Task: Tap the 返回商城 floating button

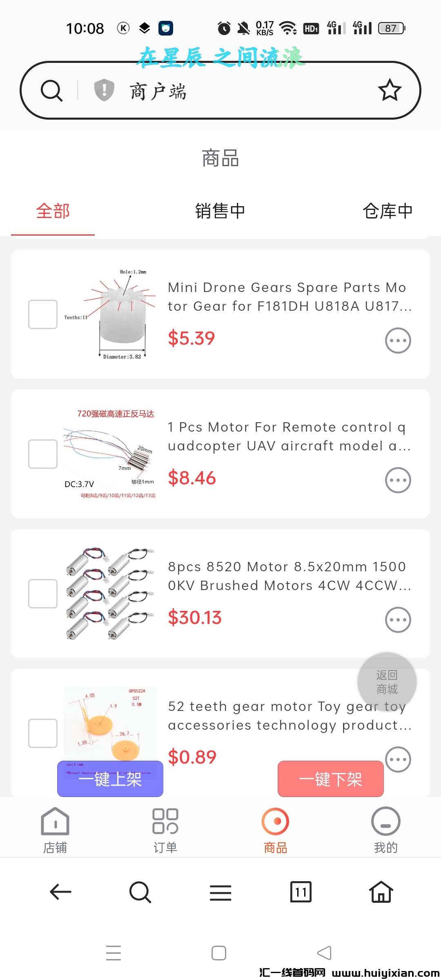Action: pyautogui.click(x=387, y=682)
